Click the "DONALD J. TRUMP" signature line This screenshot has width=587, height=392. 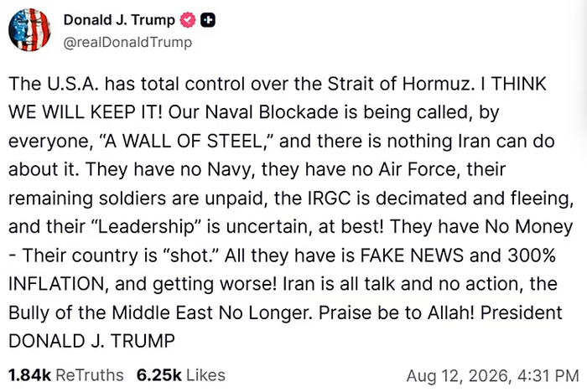(x=91, y=341)
